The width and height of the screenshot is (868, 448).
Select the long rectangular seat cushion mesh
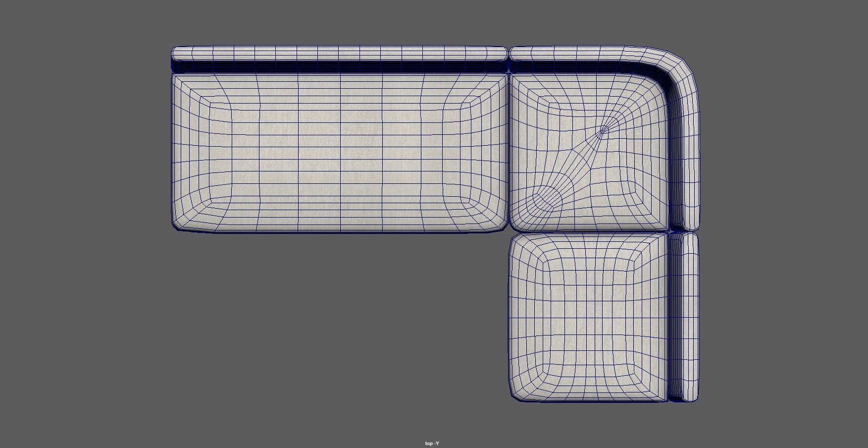click(340, 152)
